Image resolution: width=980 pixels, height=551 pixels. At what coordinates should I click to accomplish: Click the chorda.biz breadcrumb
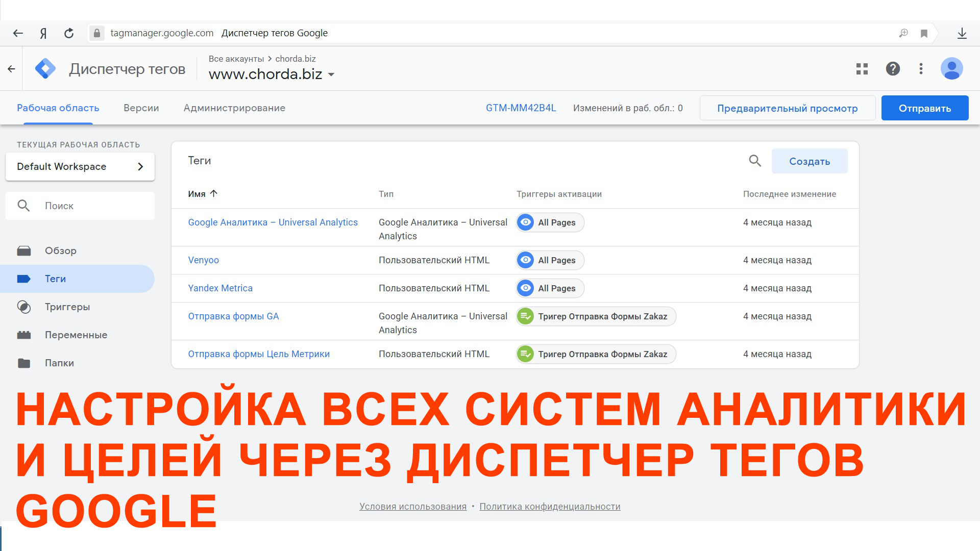click(x=296, y=59)
